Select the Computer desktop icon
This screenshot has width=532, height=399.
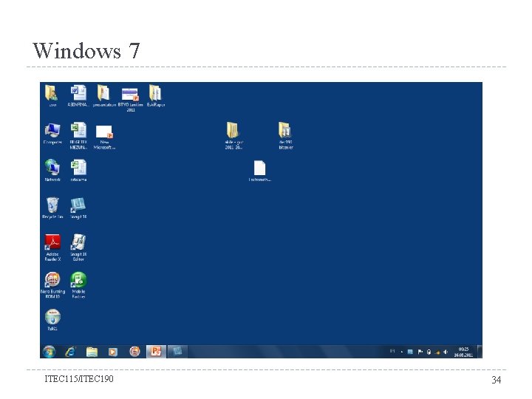(52, 132)
